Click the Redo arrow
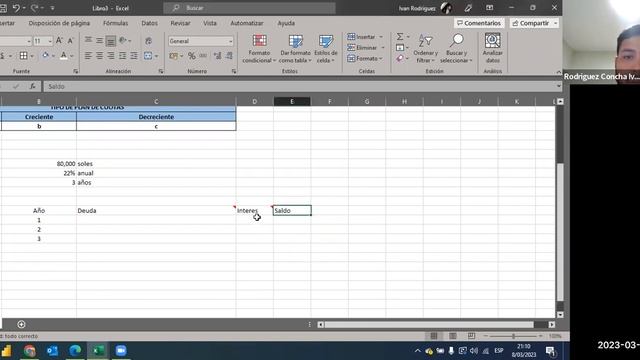This screenshot has height=360, width=640. coord(35,8)
